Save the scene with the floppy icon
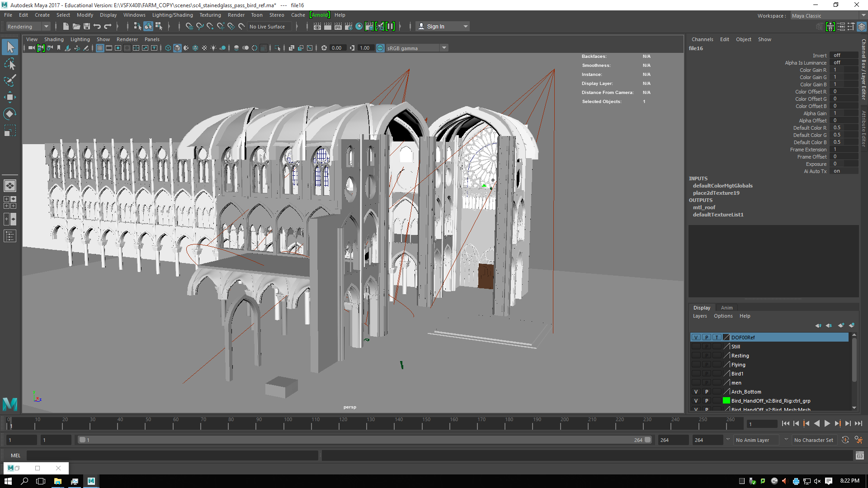 point(87,27)
